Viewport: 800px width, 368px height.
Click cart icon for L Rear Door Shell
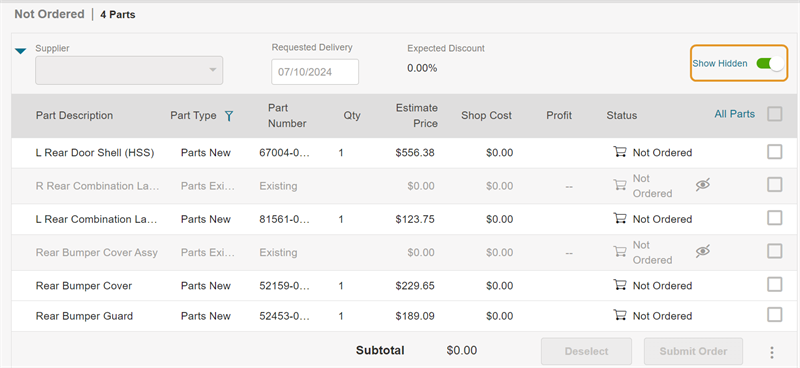620,152
